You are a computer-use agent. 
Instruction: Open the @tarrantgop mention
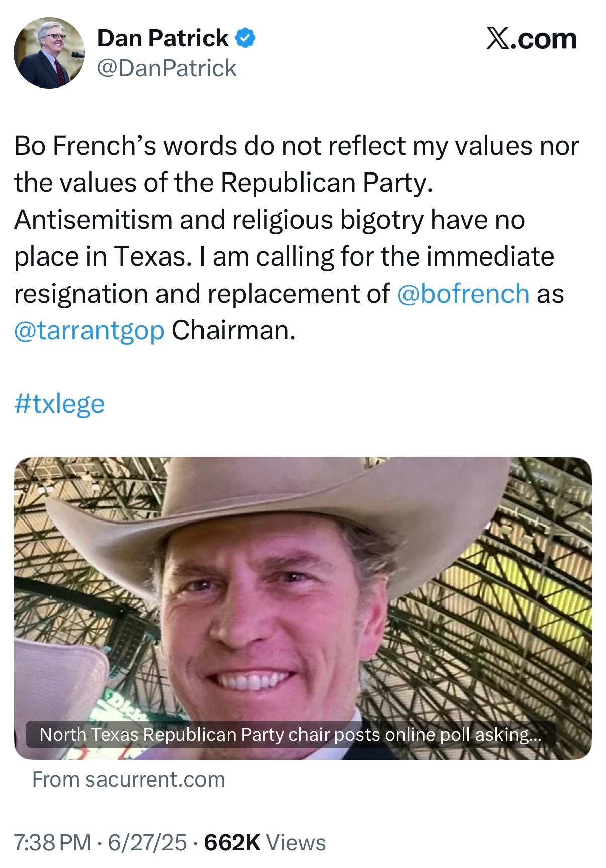[x=89, y=330]
